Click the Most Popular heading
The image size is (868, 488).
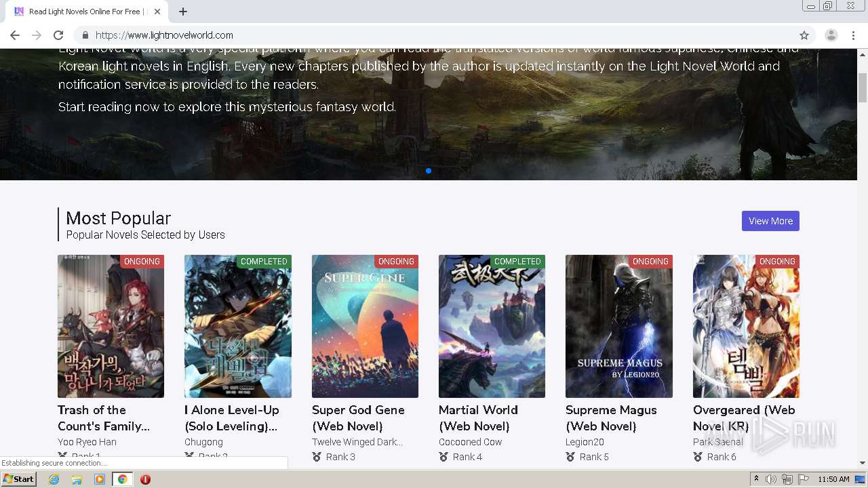pyautogui.click(x=118, y=218)
